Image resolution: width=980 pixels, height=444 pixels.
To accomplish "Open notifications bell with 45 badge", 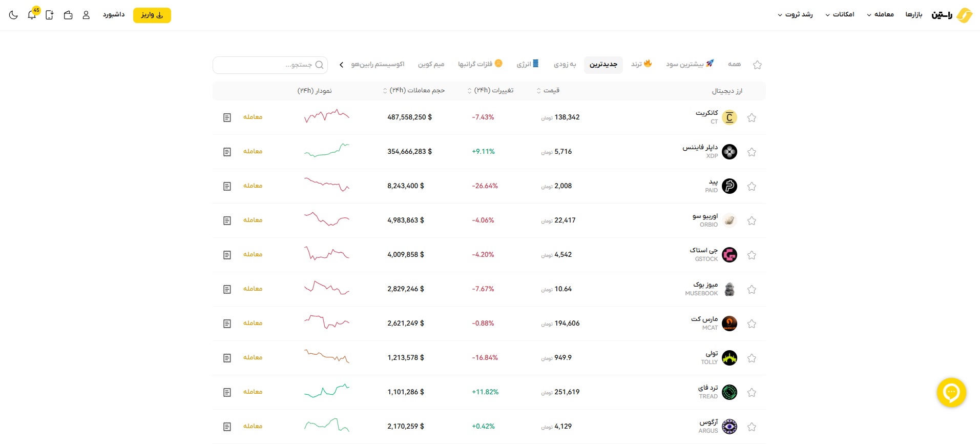I will [x=32, y=14].
